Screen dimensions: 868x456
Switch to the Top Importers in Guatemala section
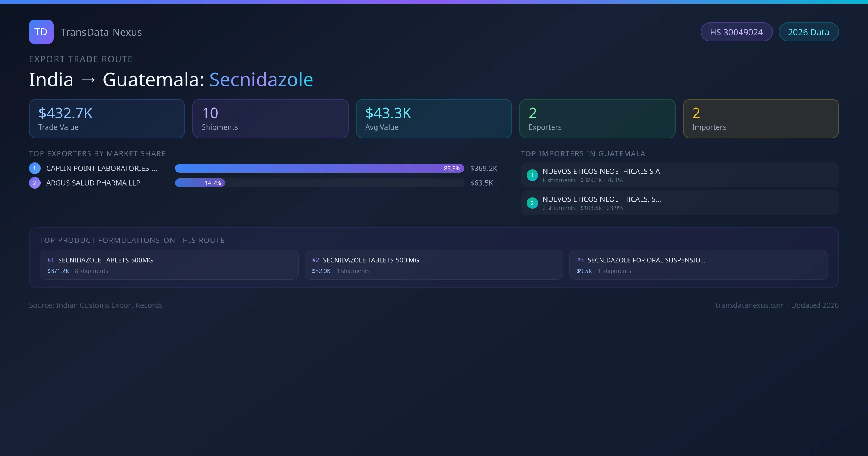pyautogui.click(x=583, y=153)
